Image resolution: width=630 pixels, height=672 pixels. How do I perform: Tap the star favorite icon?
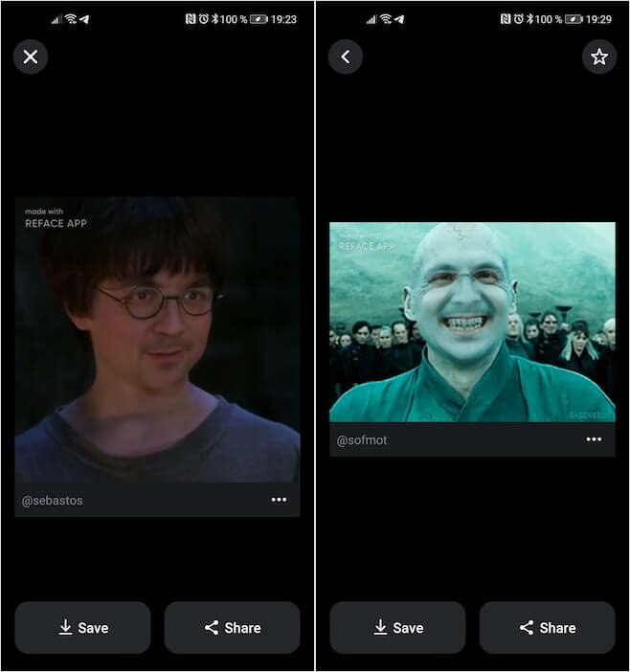[599, 56]
